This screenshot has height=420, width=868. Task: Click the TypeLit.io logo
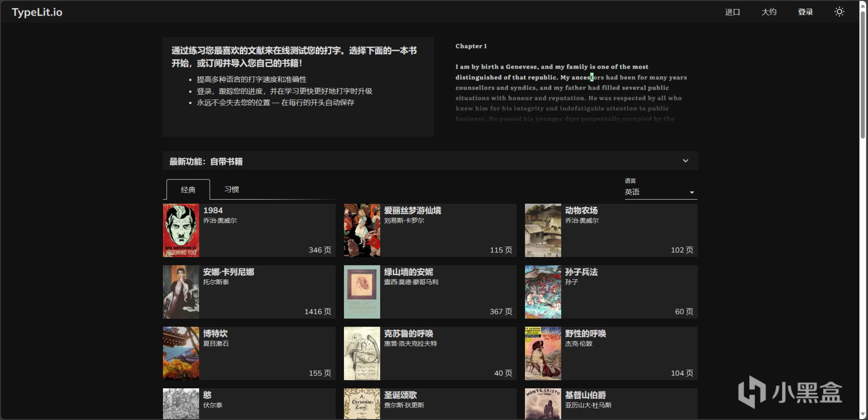(x=37, y=12)
